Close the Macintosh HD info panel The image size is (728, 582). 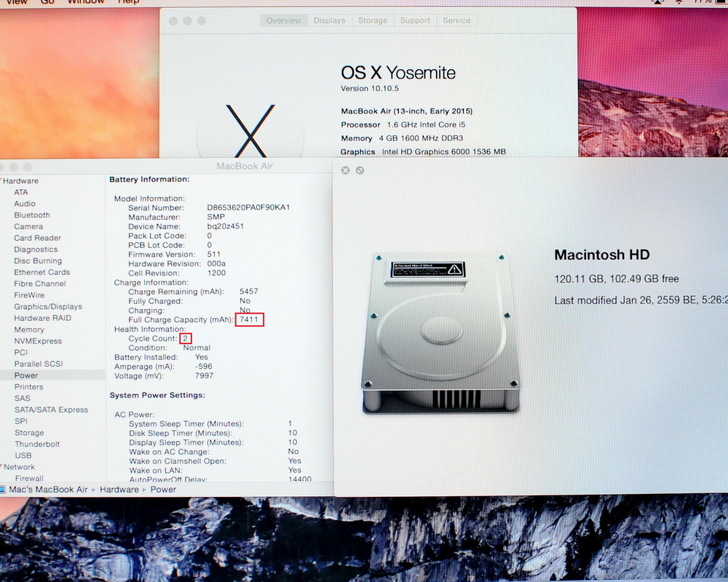345,170
